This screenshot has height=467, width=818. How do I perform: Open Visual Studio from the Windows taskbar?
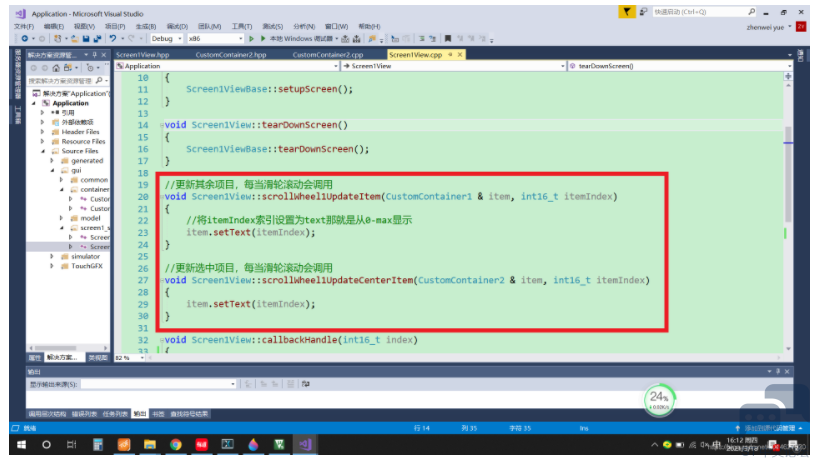(306, 444)
